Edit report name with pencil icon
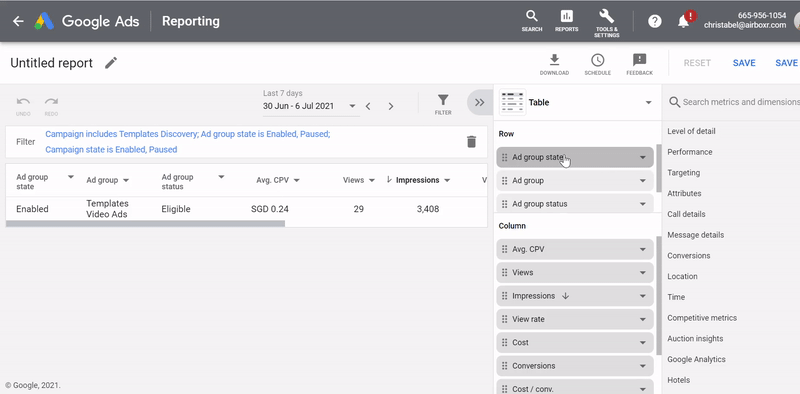The height and width of the screenshot is (394, 800). (x=111, y=63)
